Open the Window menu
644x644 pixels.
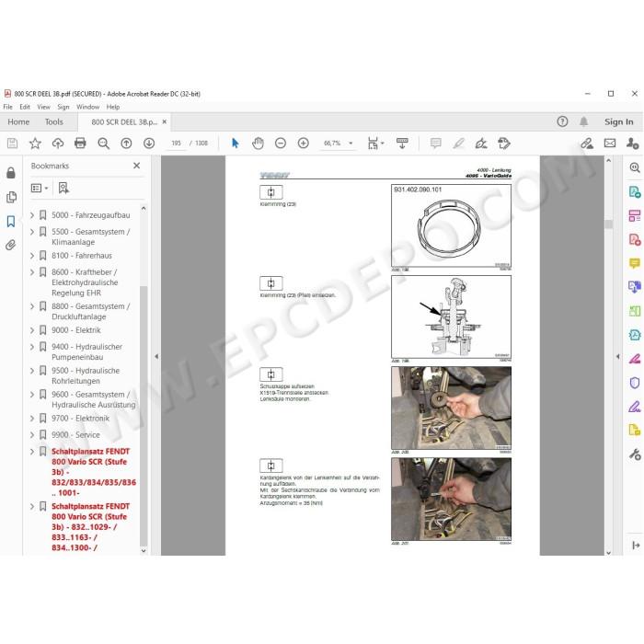tap(88, 107)
